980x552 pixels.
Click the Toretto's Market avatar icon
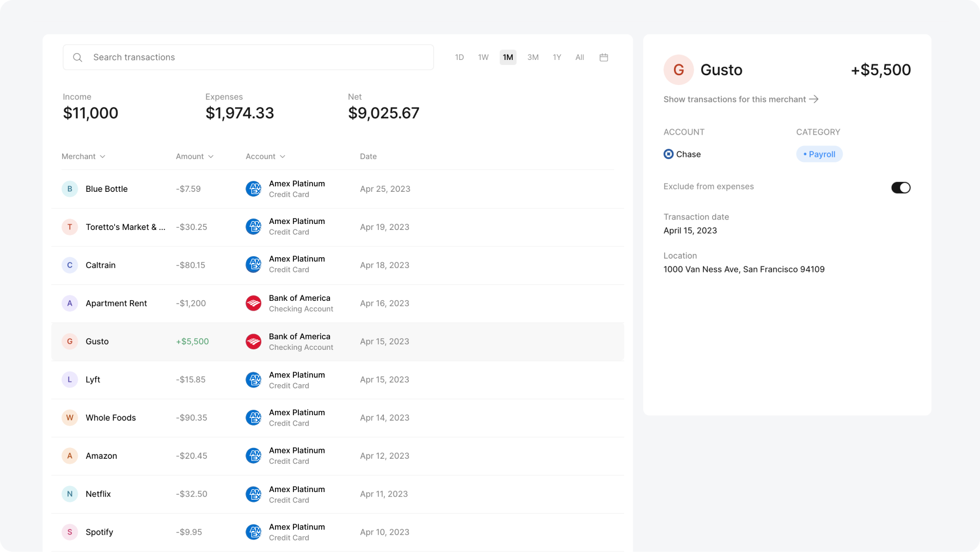coord(70,227)
